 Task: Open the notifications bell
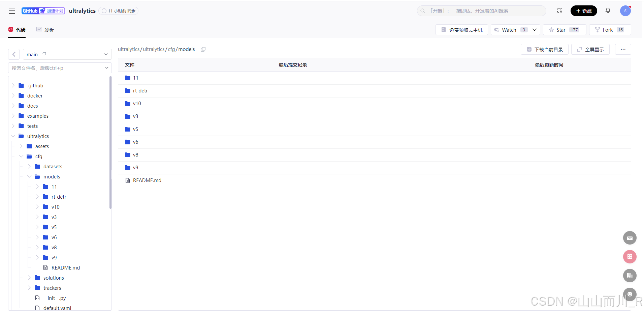coord(608,10)
